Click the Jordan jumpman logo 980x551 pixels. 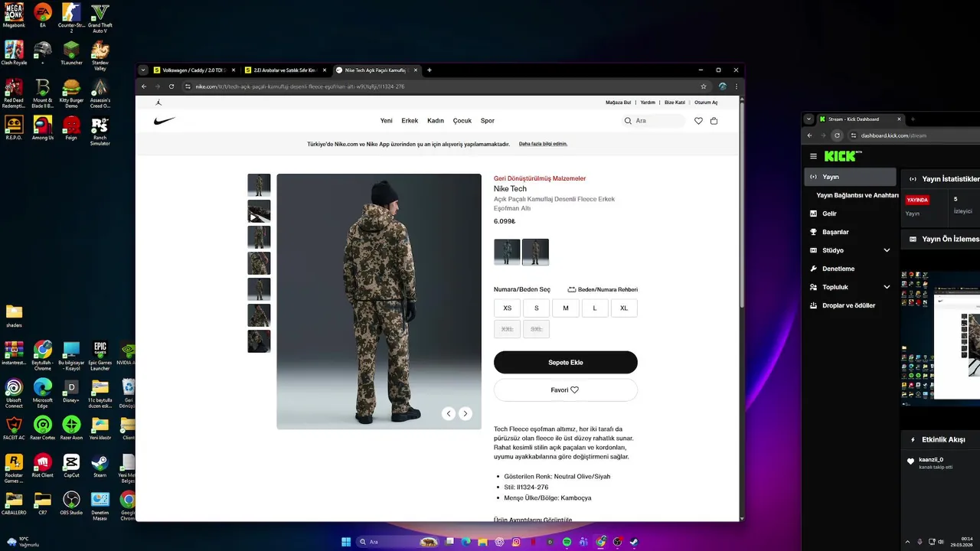pyautogui.click(x=158, y=102)
